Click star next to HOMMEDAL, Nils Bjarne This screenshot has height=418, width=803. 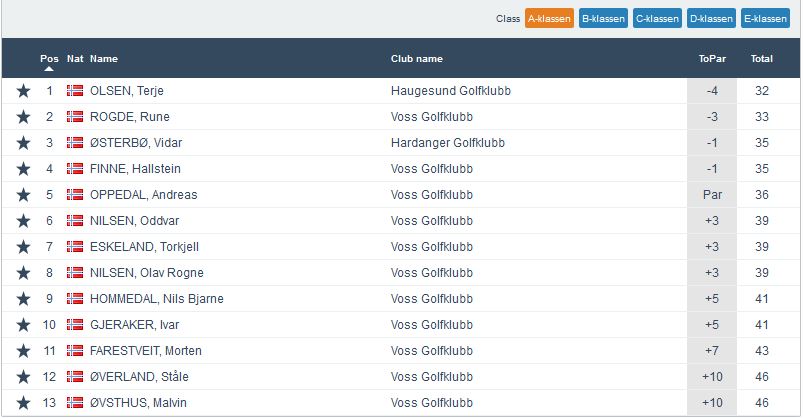point(23,299)
